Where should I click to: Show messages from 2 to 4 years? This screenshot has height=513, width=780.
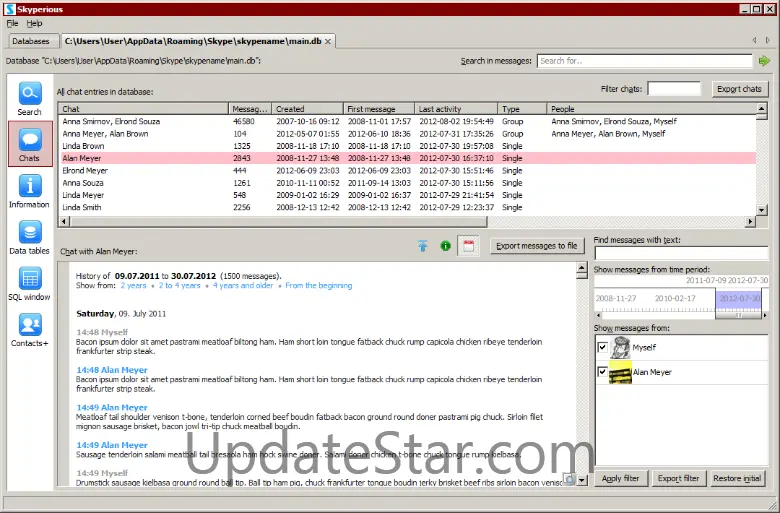tap(179, 286)
